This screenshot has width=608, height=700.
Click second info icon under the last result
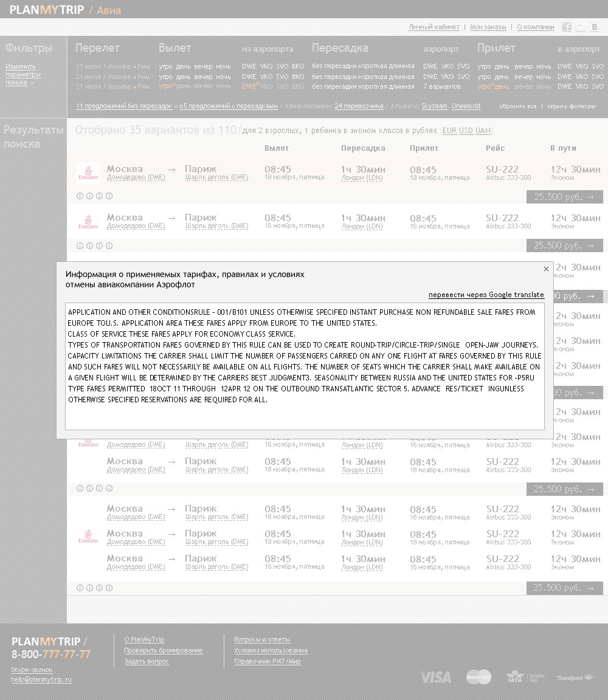(89, 588)
